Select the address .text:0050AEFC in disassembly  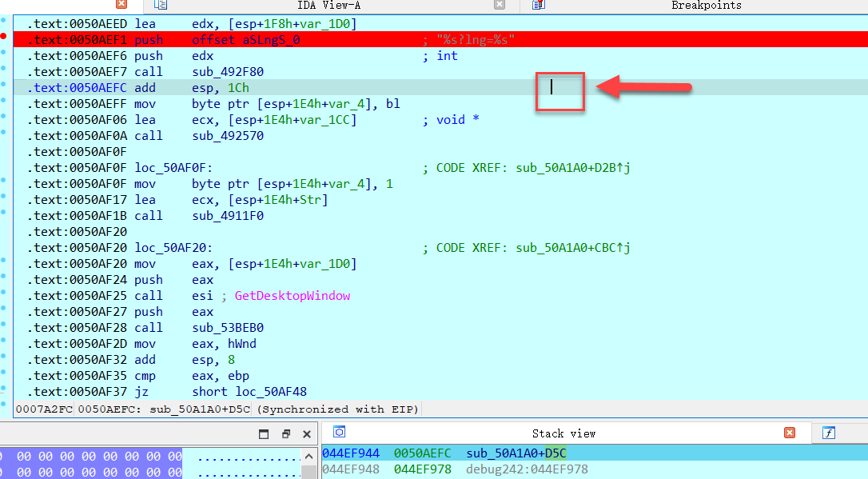77,88
